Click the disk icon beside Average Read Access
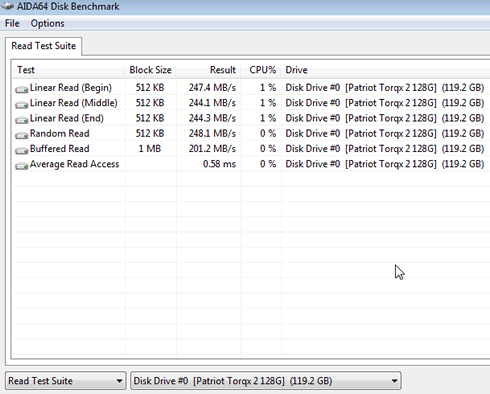Screen dimensions: 490x394 pos(22,166)
